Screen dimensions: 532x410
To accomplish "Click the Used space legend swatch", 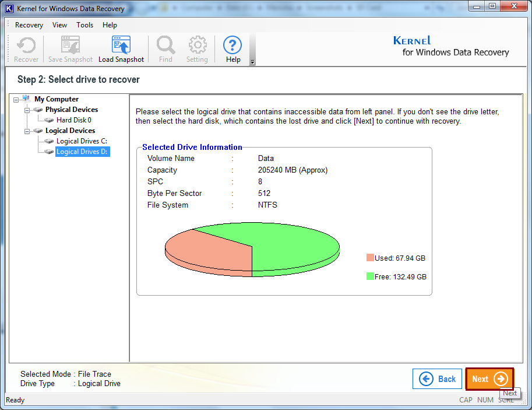I will [370, 258].
